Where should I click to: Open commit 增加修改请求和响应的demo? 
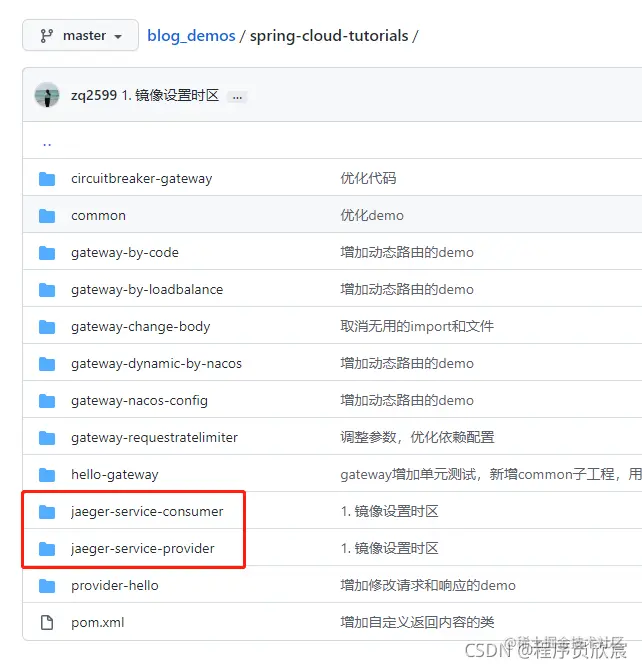tap(428, 586)
